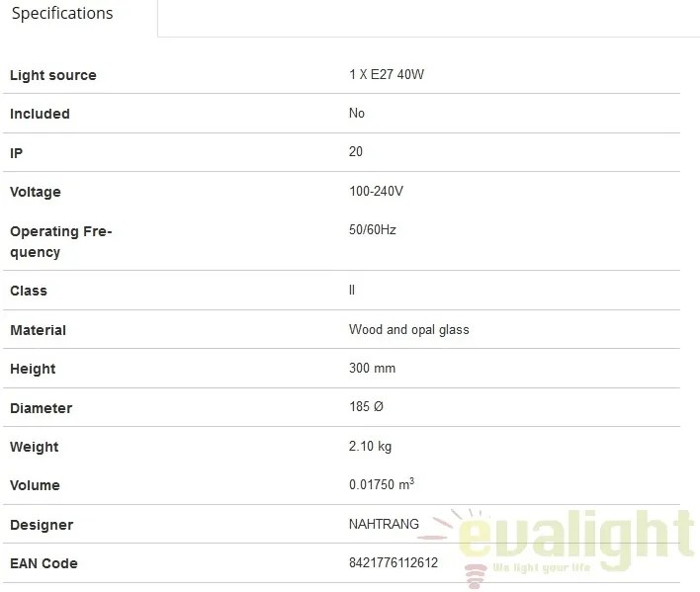This screenshot has width=700, height=592.
Task: Select the 50/60Hz frequency value
Action: [x=373, y=229]
